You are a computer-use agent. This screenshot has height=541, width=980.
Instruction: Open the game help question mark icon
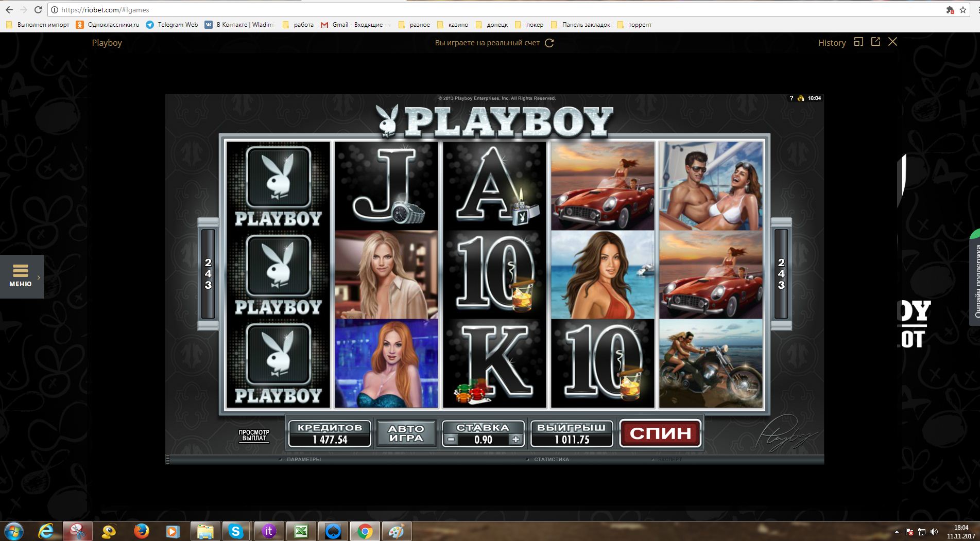click(x=792, y=98)
